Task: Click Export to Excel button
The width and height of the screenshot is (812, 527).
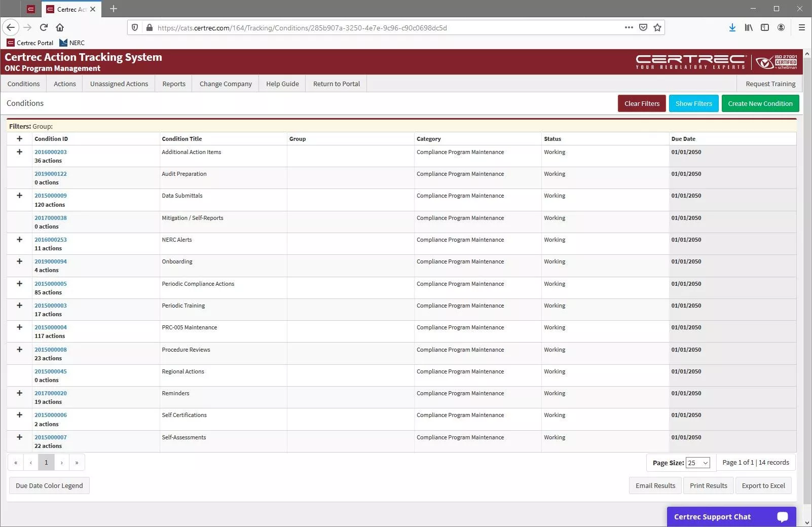Action: 763,485
